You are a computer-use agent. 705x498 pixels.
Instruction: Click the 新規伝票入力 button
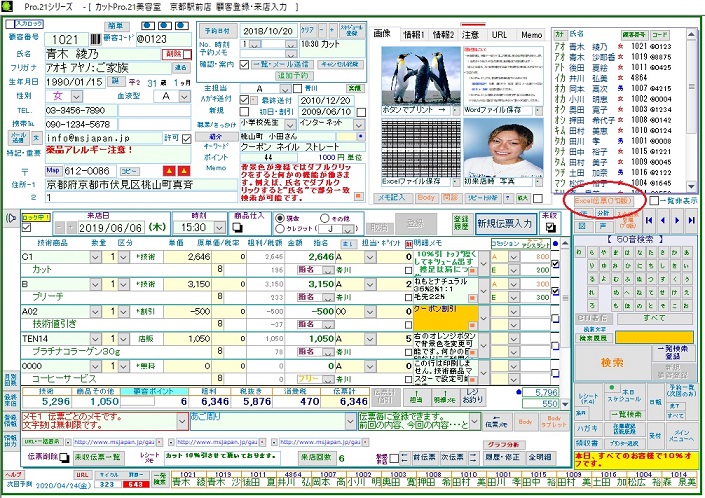click(504, 223)
